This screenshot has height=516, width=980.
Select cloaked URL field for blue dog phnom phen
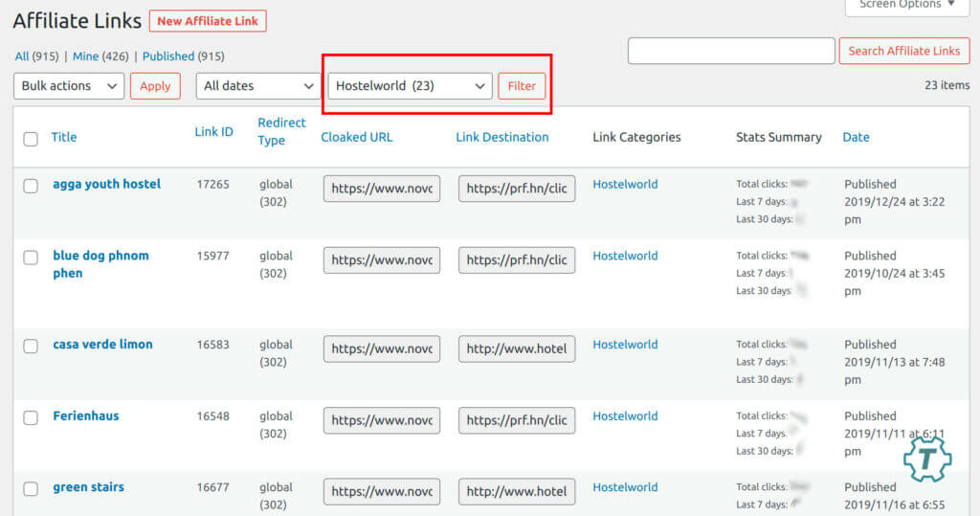coord(382,259)
